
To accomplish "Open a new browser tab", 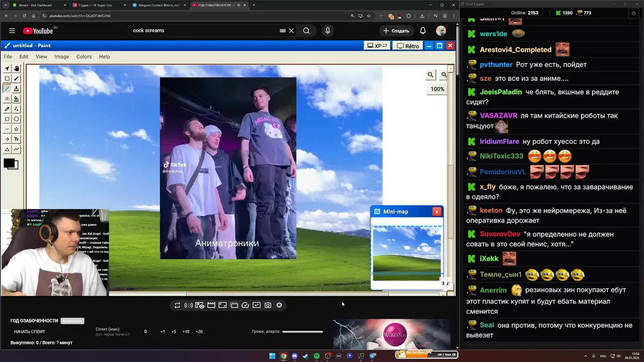I will coord(254,5).
